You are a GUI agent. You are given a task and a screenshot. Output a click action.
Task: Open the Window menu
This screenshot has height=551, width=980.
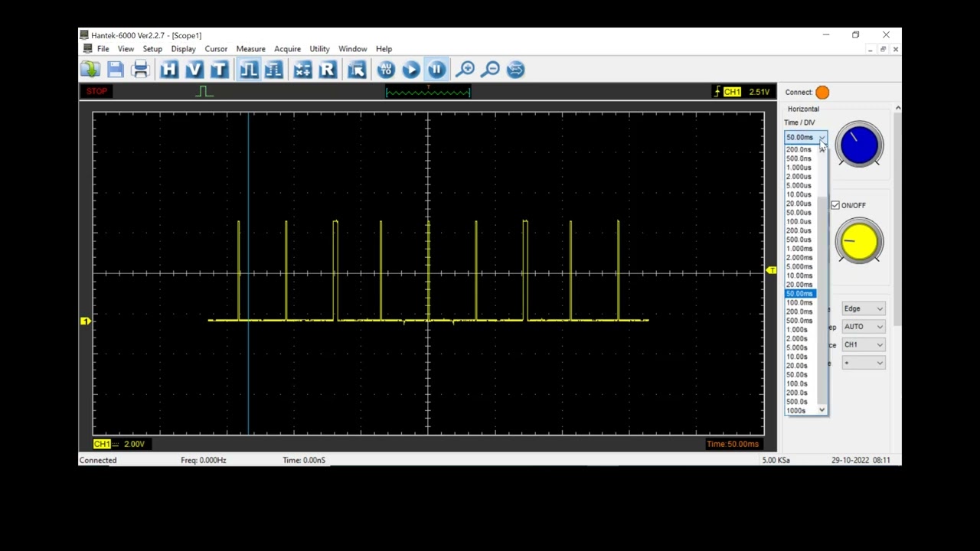coord(352,49)
